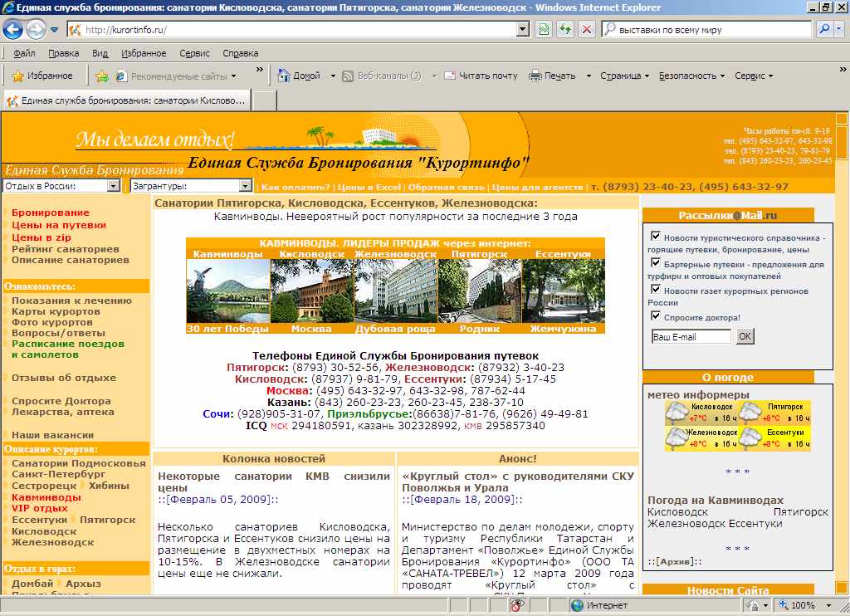
Task: Click the page vertical scrollbar
Action: click(x=842, y=353)
